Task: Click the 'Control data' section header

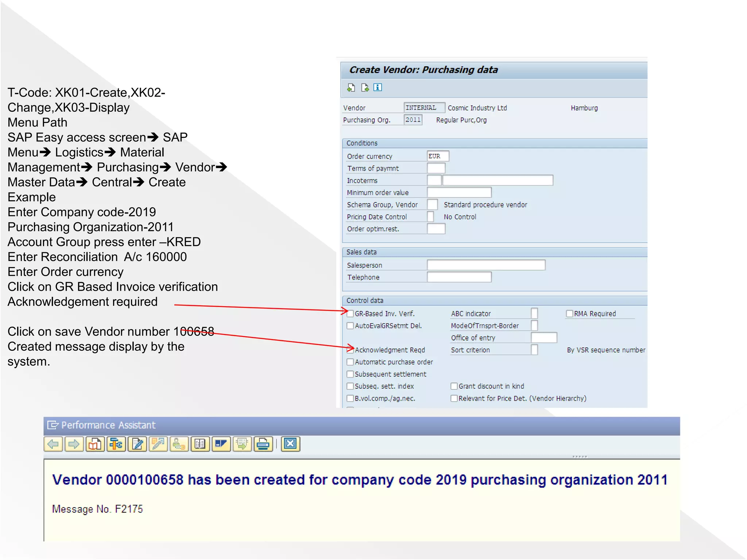Action: tap(495, 300)
